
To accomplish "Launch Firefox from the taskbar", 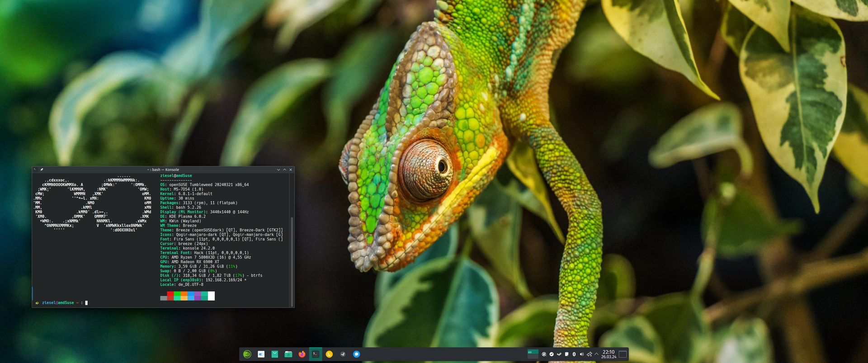I will click(302, 354).
